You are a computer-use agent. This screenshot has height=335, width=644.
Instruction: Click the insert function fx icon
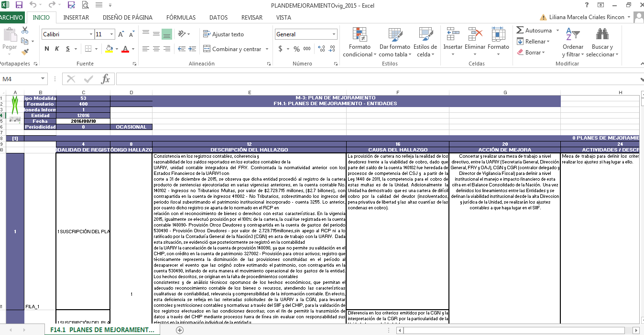pyautogui.click(x=106, y=79)
